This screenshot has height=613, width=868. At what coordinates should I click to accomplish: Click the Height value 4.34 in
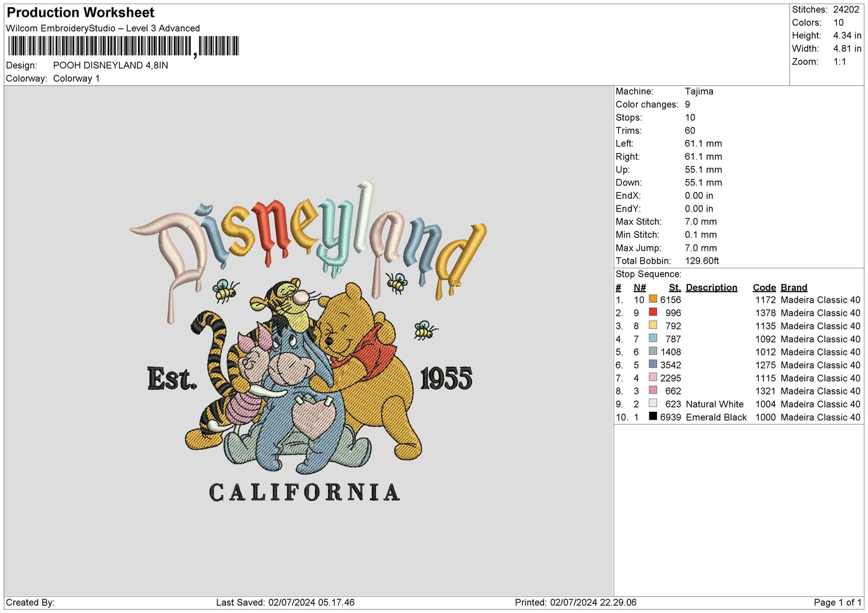(x=847, y=36)
